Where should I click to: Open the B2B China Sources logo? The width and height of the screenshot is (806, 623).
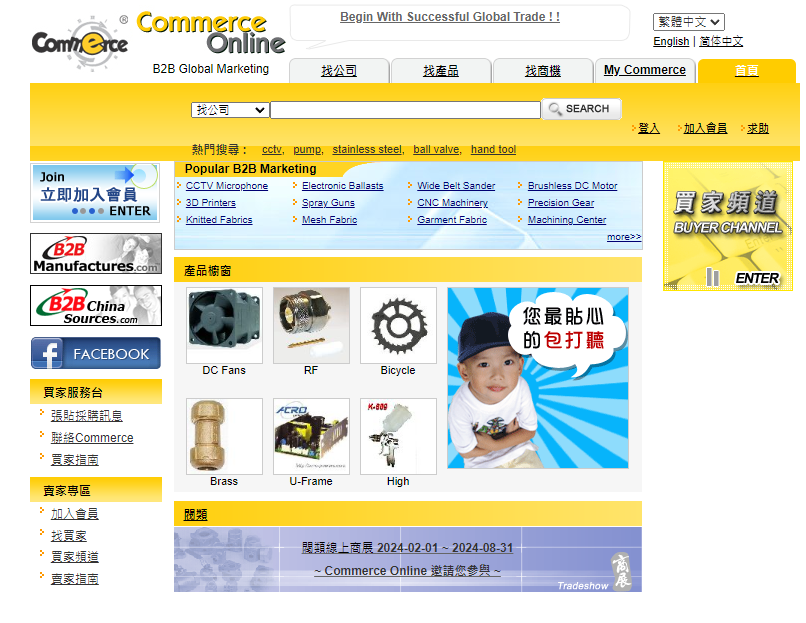pyautogui.click(x=95, y=305)
